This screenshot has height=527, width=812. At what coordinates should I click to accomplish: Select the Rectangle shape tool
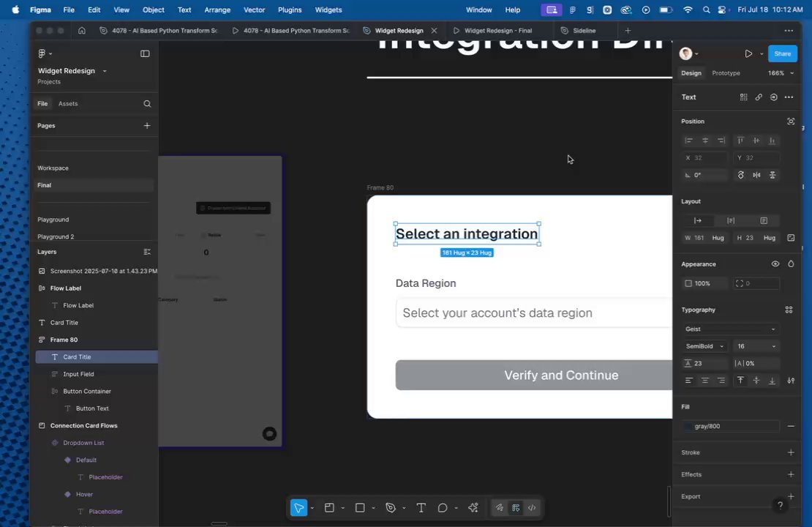(360, 508)
